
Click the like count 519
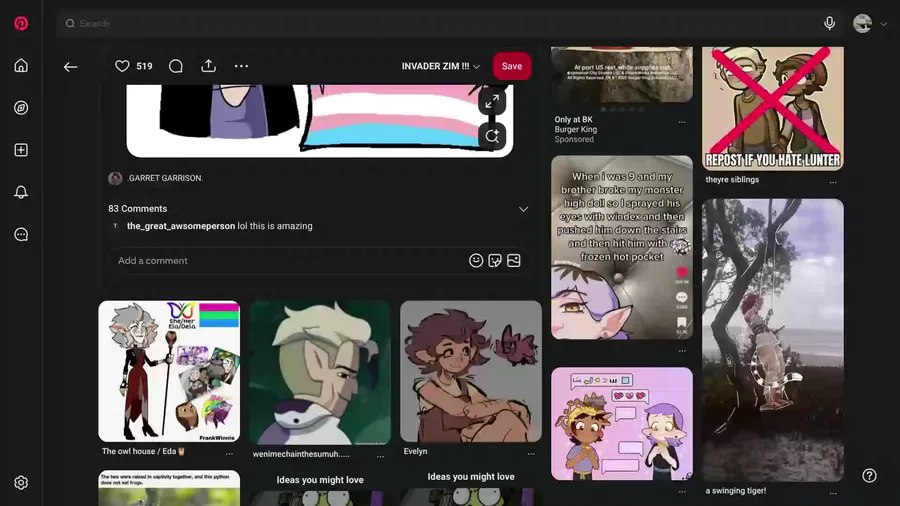(145, 67)
